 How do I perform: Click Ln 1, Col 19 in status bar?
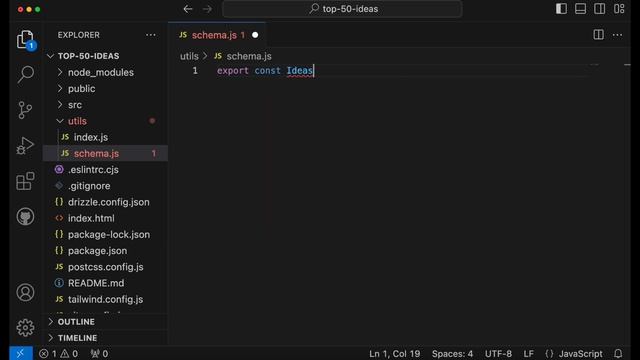coord(394,353)
